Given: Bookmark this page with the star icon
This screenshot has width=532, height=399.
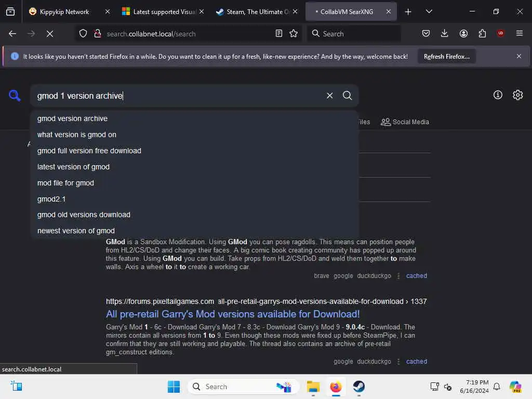Looking at the screenshot, I should click(x=294, y=34).
